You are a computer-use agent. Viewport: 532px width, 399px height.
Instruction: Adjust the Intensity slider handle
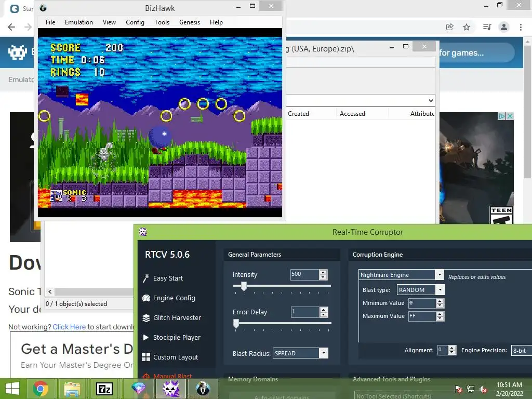[244, 286]
